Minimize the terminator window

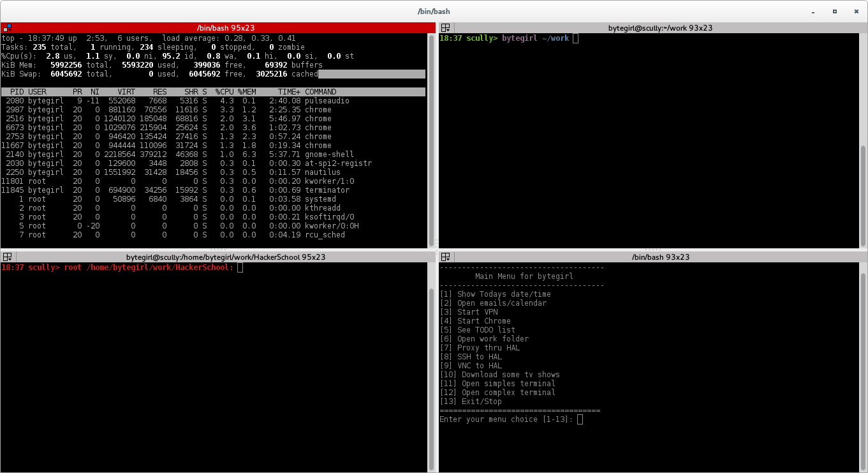(813, 11)
